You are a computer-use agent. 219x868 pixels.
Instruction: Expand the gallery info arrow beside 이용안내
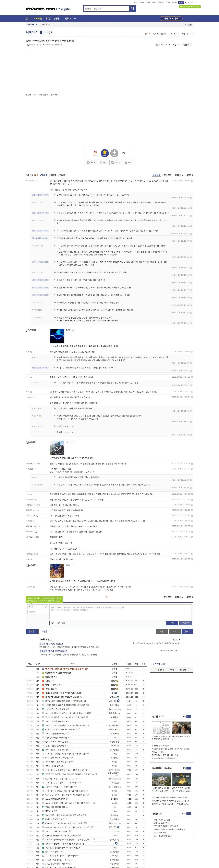(x=192, y=34)
